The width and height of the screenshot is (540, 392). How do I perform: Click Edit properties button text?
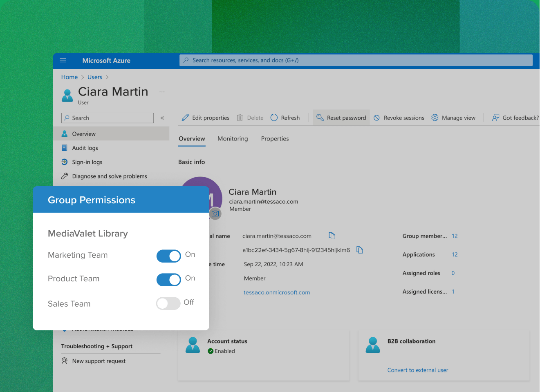211,118
